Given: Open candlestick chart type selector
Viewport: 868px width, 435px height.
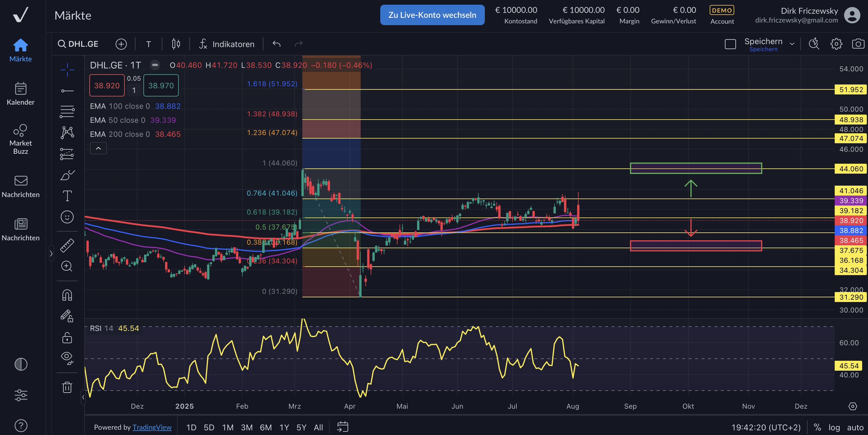Looking at the screenshot, I should pyautogui.click(x=176, y=44).
